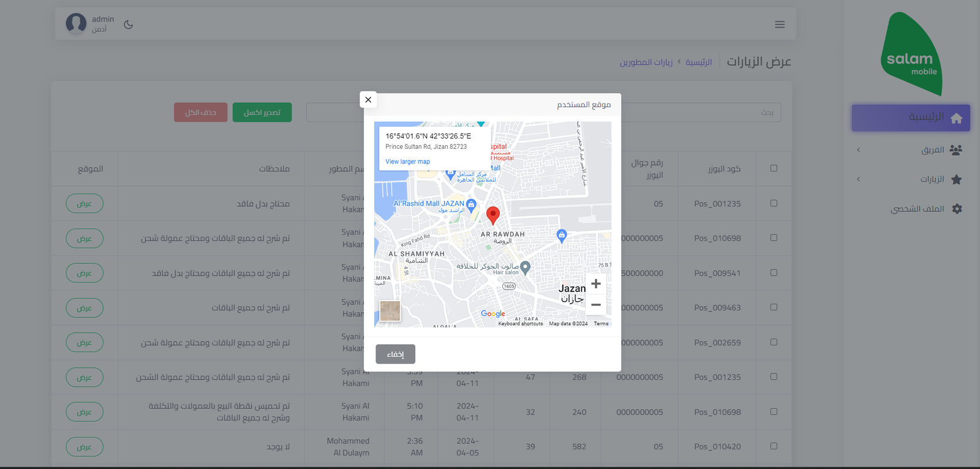Click عرض in the لا يوجد row
Viewport: 980px width, 469px height.
click(85, 447)
